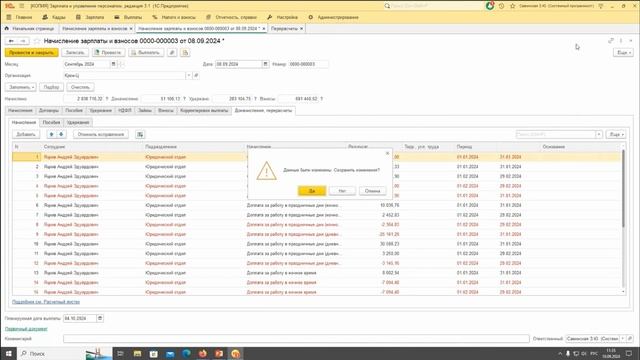Open the Выплатить action
Viewport: 640px width, 360px height.
pos(146,53)
